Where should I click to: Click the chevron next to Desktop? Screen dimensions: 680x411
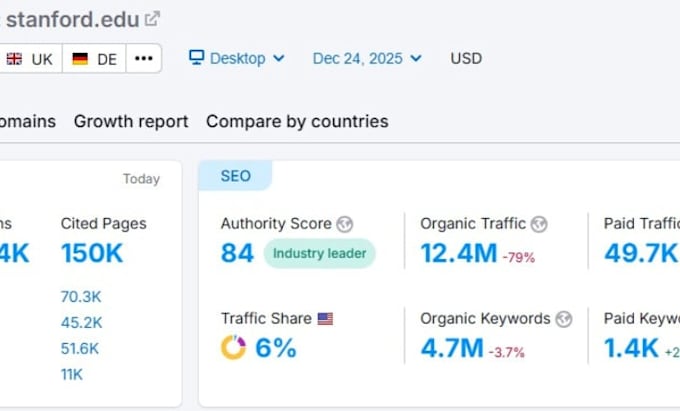tap(279, 58)
